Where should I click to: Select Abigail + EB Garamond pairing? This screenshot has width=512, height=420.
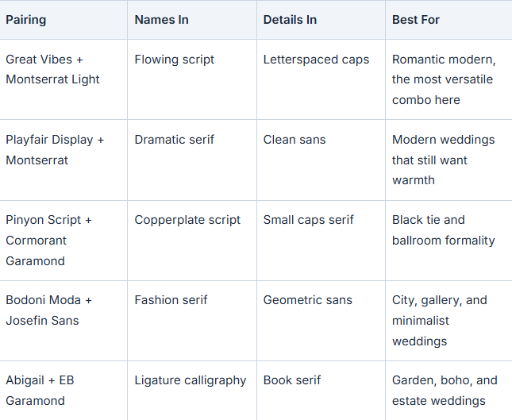[x=64, y=391]
